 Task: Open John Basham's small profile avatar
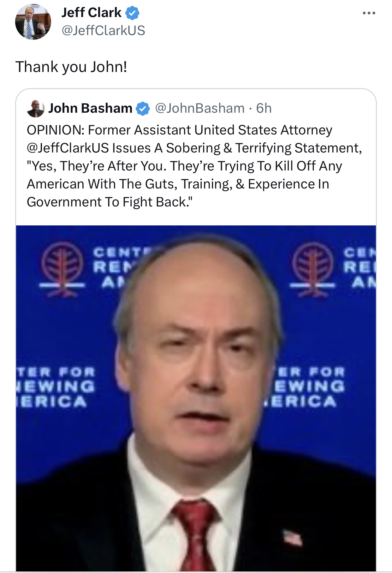click(x=36, y=109)
